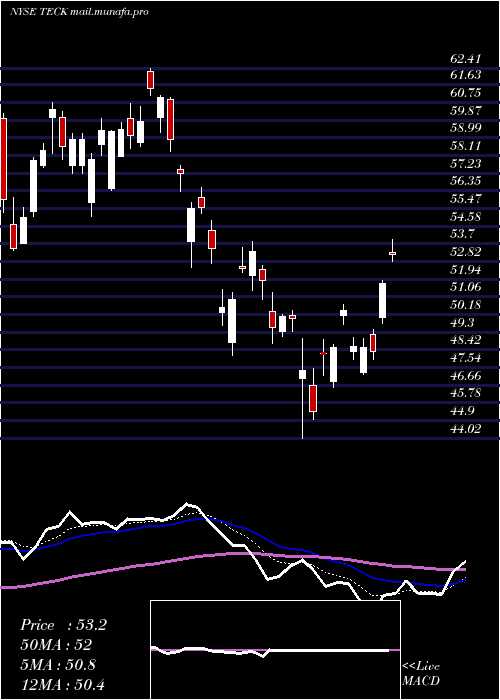
Task: Select the 55.47 price axis label
Action: pos(465,199)
